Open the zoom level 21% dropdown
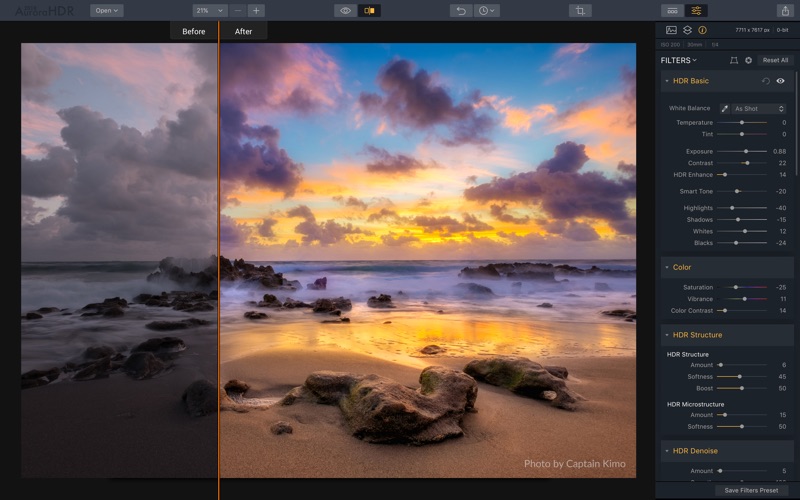Image resolution: width=800 pixels, height=500 pixels. [x=210, y=11]
